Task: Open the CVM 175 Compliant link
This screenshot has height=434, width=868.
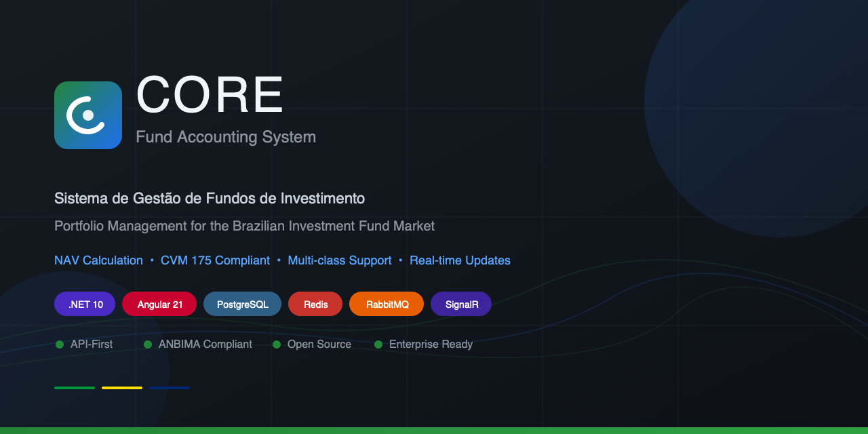Action: click(215, 260)
